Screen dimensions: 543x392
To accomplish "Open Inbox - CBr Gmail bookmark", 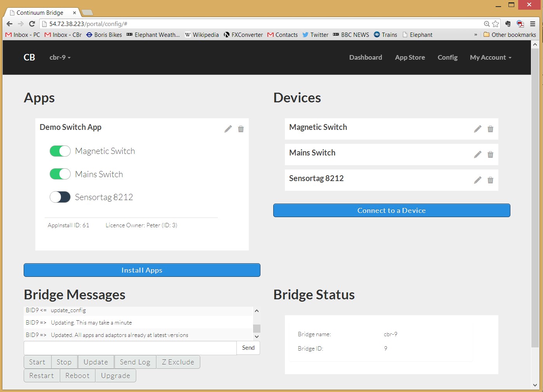I will [63, 35].
